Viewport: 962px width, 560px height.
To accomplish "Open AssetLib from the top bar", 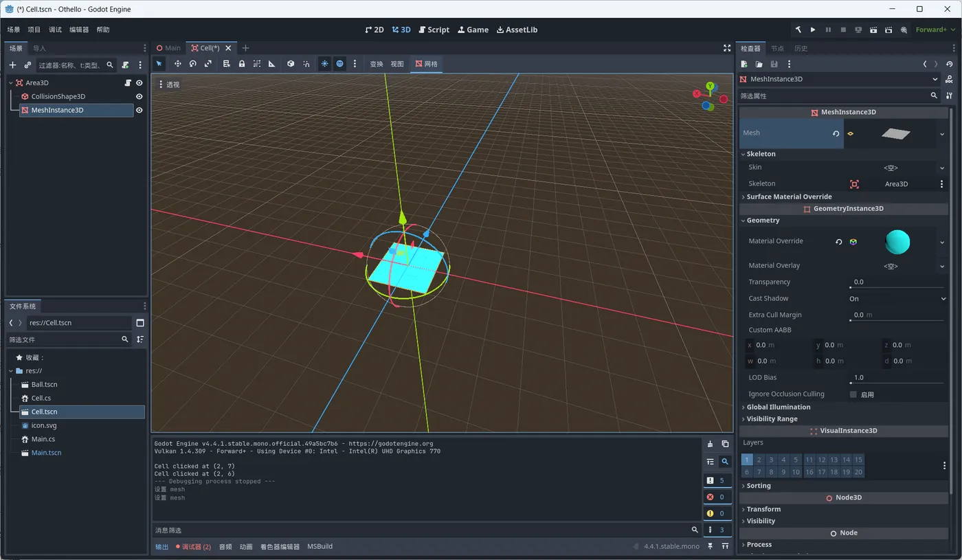I will click(517, 30).
